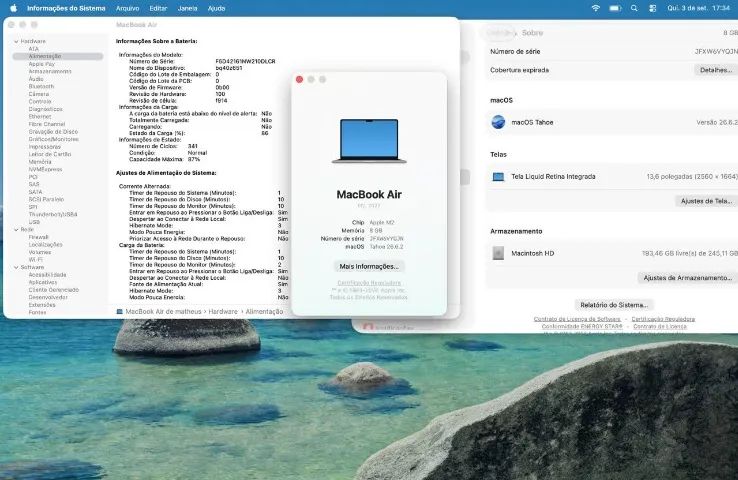This screenshot has height=480, width=738.
Task: Select Alimentação in the sidebar
Action: tap(58, 56)
